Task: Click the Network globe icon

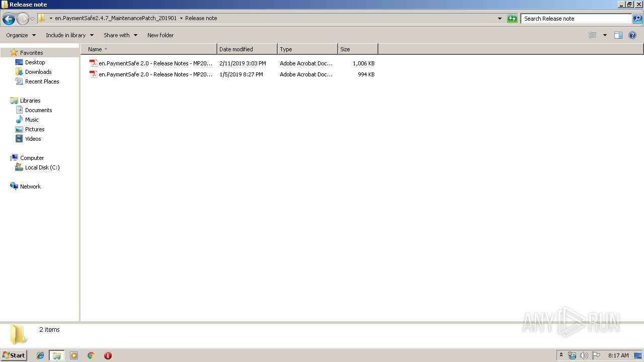Action: coord(14,186)
